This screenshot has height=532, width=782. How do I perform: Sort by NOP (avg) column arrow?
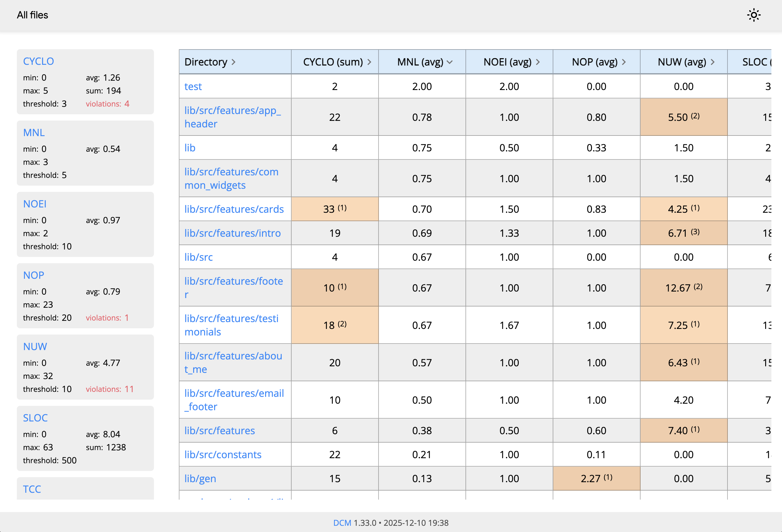coord(624,62)
